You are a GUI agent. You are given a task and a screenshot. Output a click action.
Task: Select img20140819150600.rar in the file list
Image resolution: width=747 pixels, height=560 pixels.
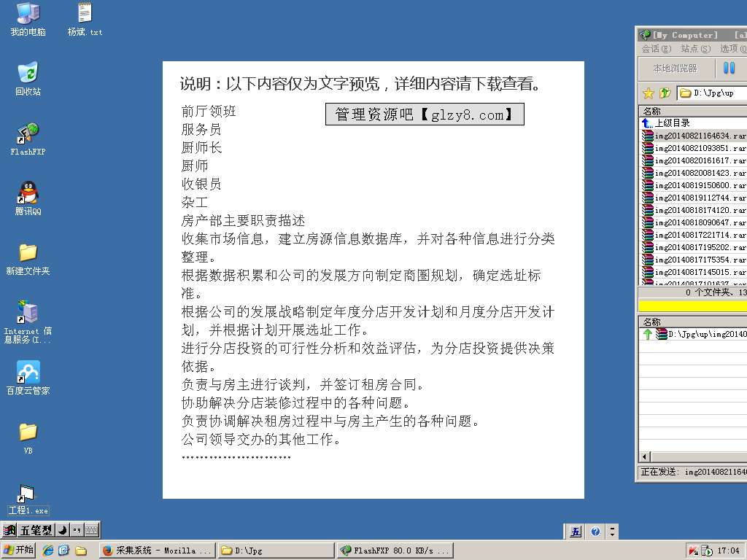pyautogui.click(x=693, y=185)
